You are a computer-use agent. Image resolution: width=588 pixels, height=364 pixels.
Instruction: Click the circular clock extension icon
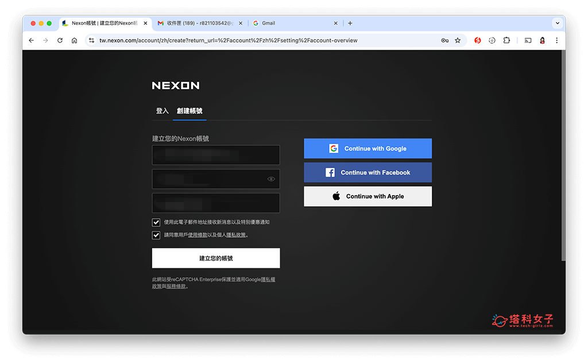tap(492, 41)
